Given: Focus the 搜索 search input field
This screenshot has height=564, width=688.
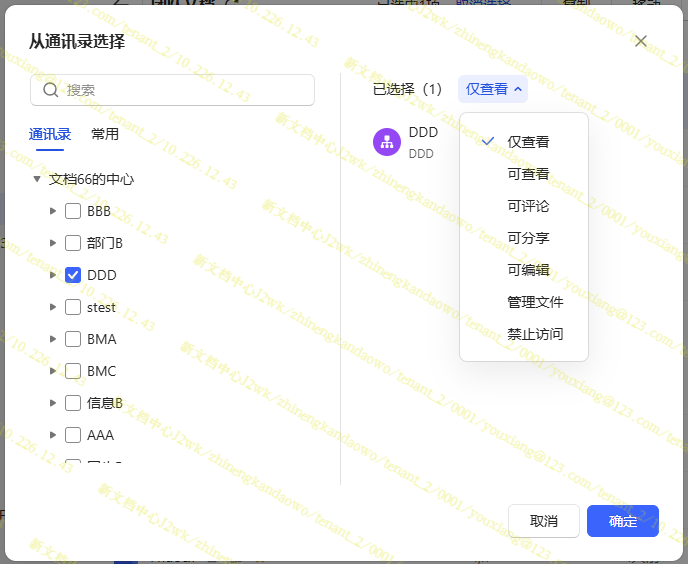Looking at the screenshot, I should (185, 90).
